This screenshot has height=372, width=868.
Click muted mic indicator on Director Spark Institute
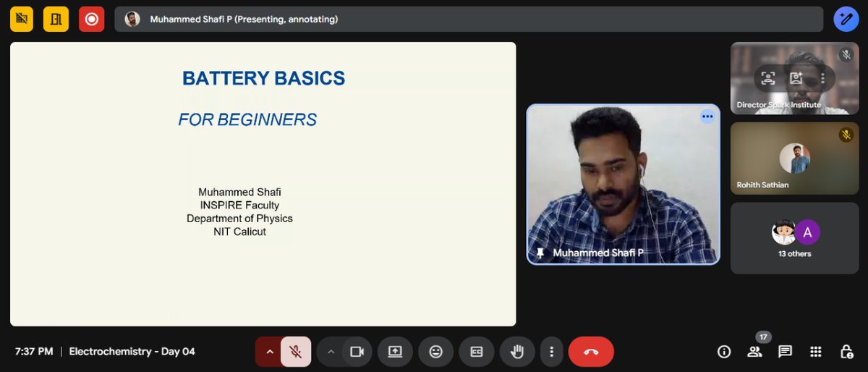point(846,55)
